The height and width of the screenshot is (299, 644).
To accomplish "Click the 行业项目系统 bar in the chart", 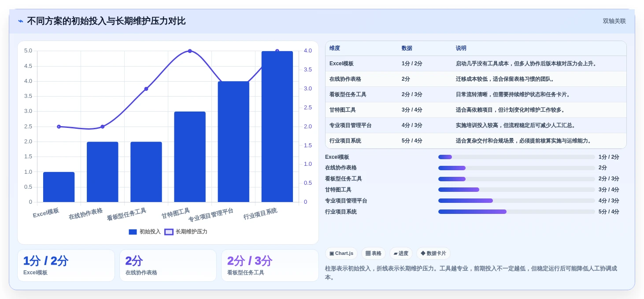I will (x=277, y=127).
